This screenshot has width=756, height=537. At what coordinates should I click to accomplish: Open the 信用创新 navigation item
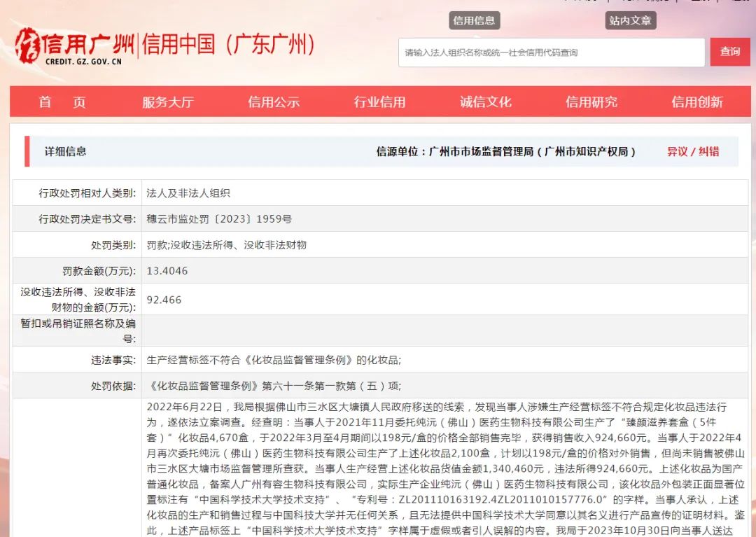click(696, 102)
